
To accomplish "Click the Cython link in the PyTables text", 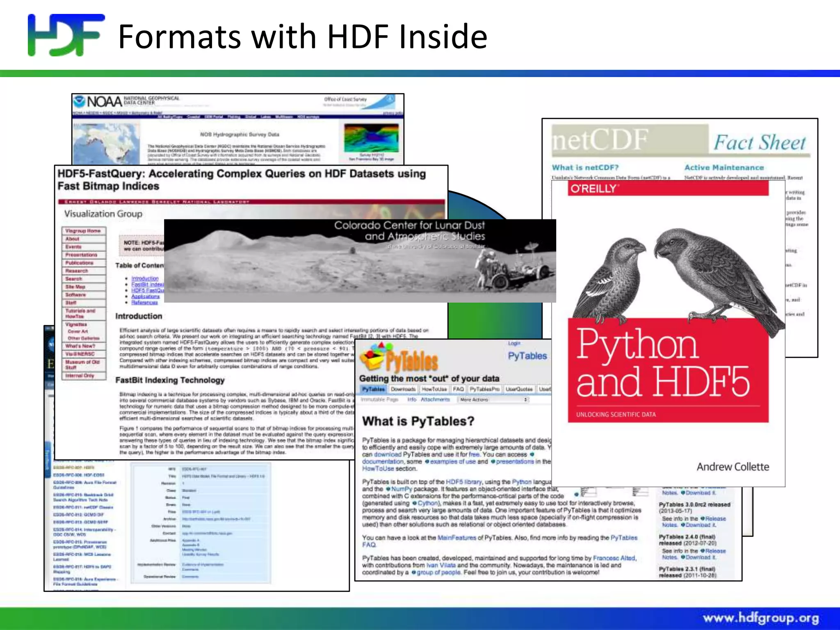I will tap(428, 503).
